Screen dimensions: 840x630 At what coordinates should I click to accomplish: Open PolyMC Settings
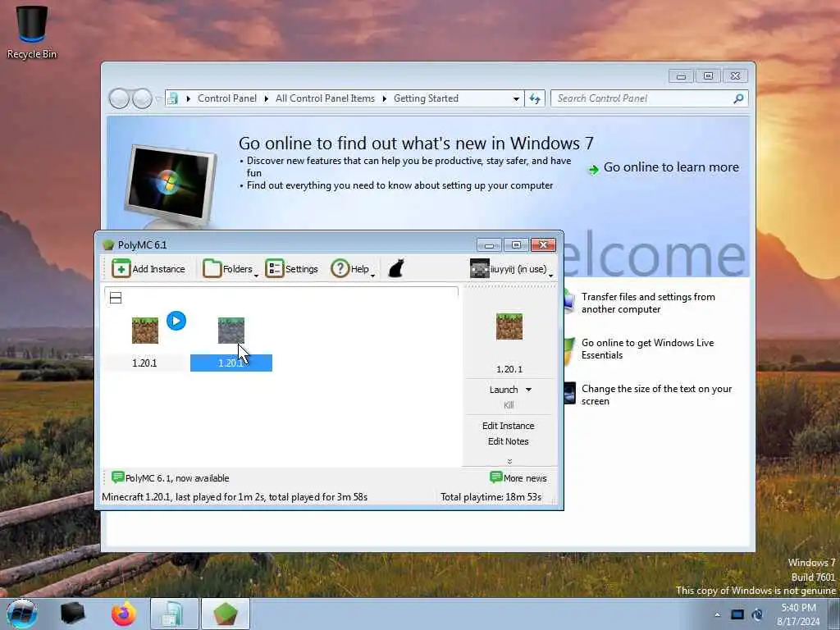tap(292, 268)
